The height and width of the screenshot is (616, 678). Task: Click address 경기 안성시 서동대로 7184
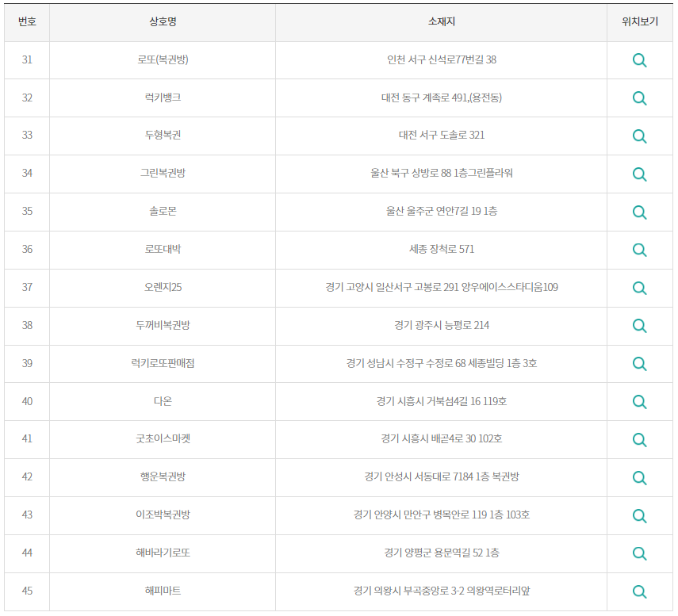tap(419, 476)
